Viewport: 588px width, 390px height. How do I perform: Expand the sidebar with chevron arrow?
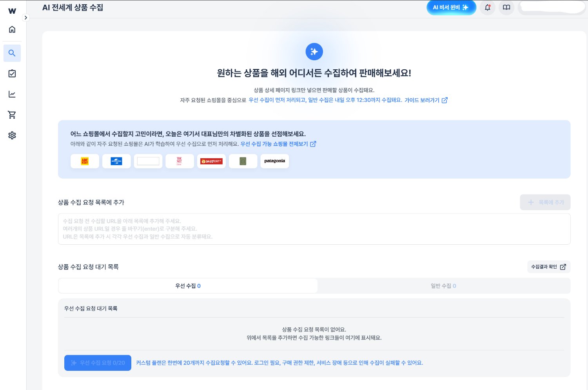tap(26, 18)
